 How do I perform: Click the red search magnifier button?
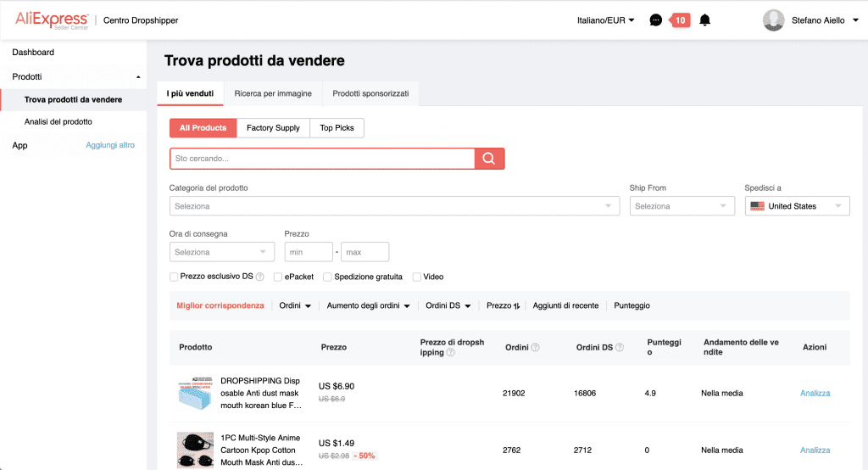[489, 159]
